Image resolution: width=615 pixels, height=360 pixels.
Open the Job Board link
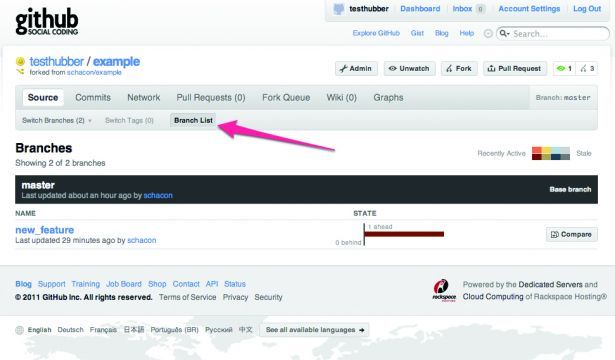(x=124, y=284)
